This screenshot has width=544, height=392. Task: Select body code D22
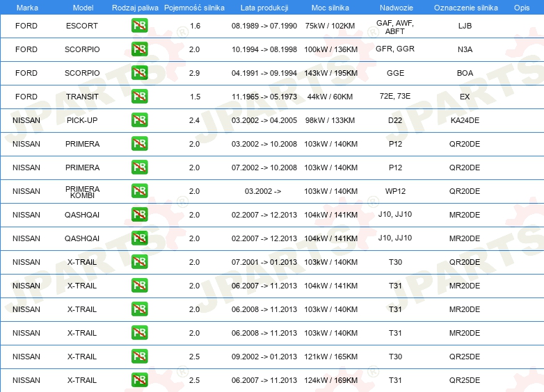click(395, 120)
